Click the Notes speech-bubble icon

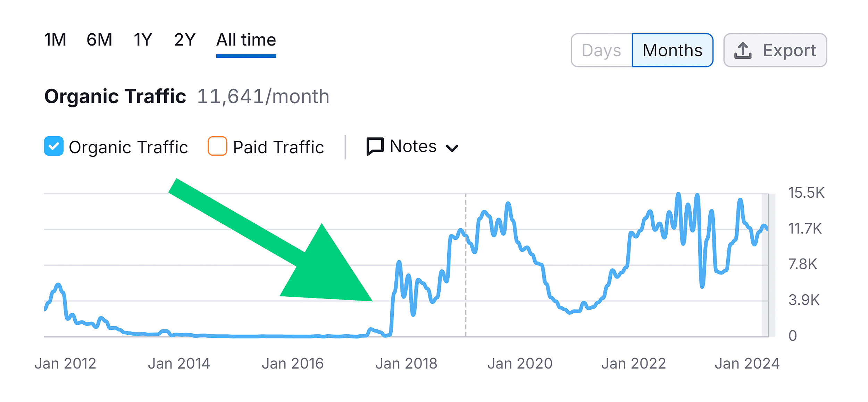(x=374, y=146)
